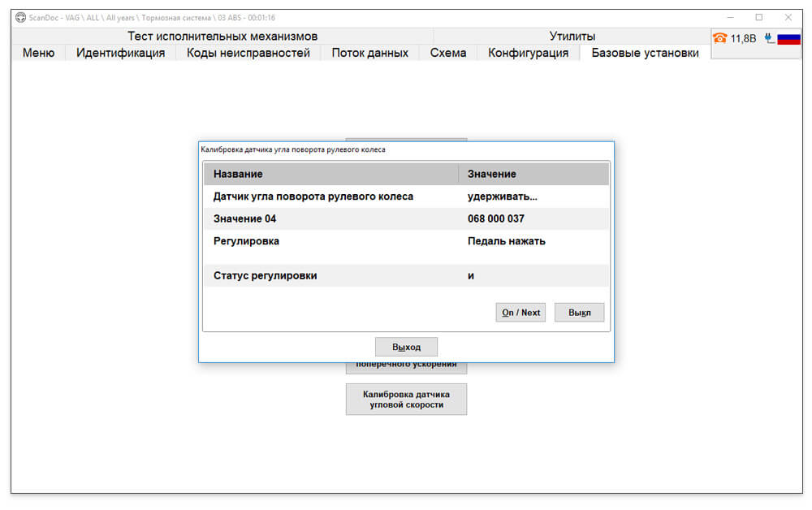Click the USB plug connection icon
812x510 pixels.
(x=769, y=38)
